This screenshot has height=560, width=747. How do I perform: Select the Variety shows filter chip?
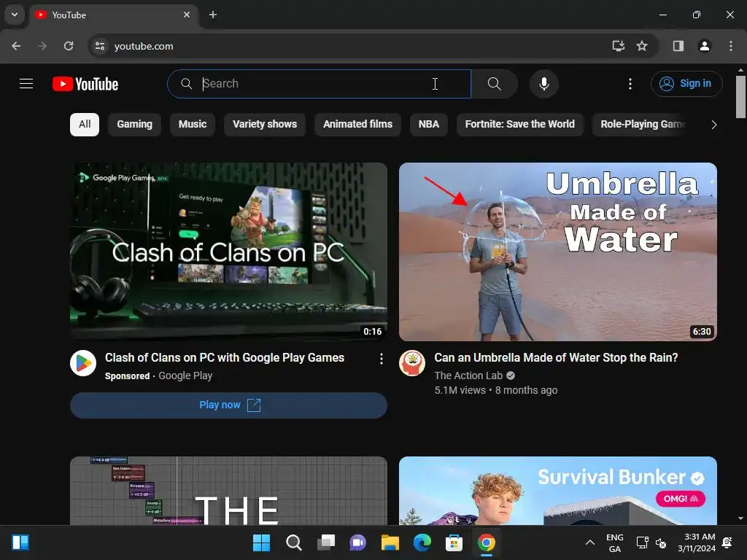[264, 124]
